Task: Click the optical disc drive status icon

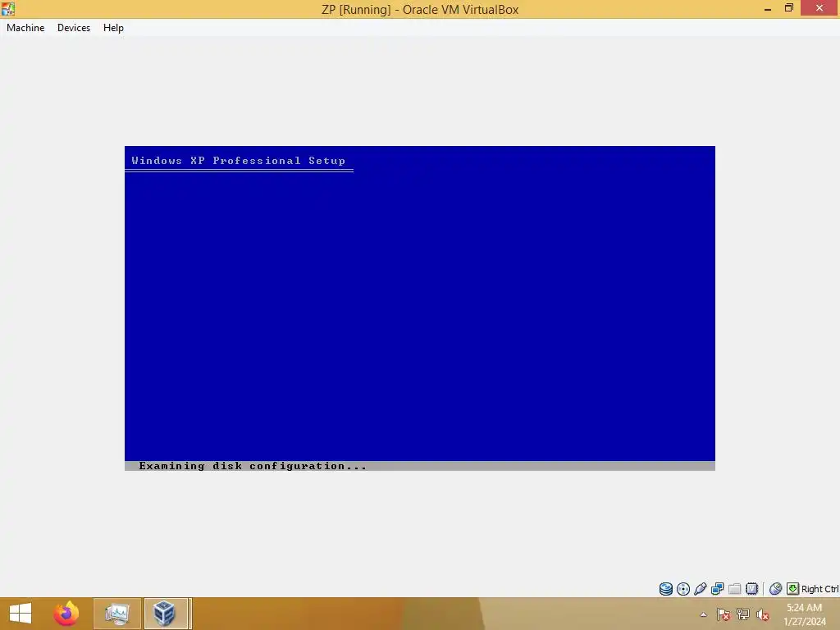Action: (x=683, y=589)
